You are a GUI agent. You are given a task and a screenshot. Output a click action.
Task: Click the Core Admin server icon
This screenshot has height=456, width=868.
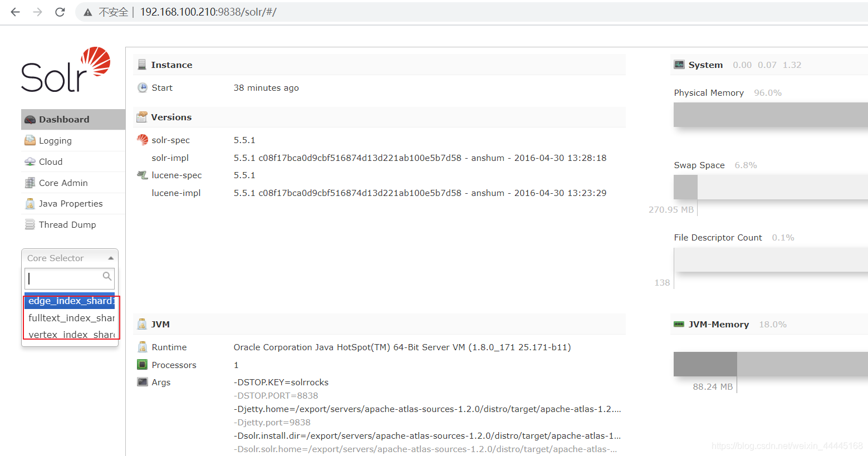click(x=30, y=183)
